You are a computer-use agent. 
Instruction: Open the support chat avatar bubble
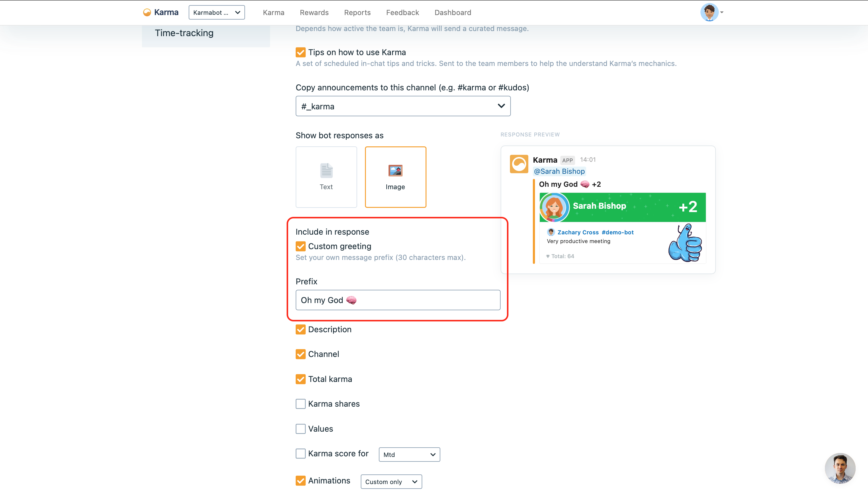point(840,468)
